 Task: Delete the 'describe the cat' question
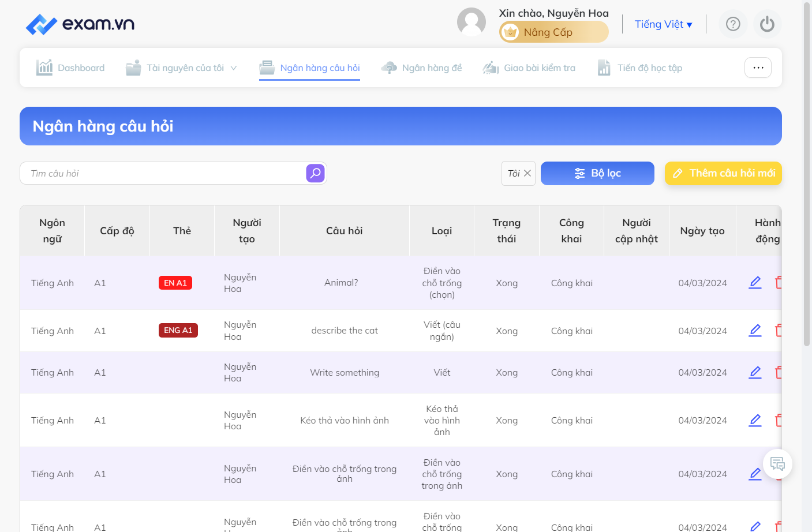pos(779,331)
